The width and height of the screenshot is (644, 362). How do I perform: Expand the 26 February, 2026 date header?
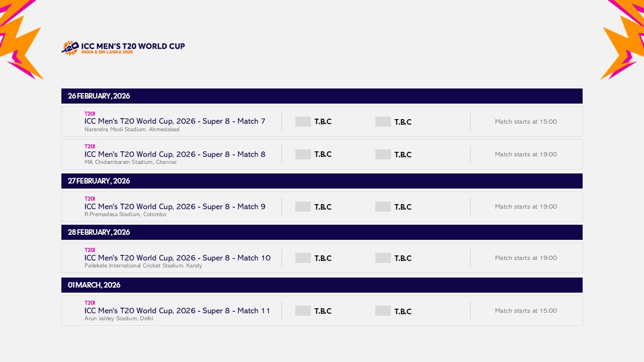[x=322, y=96]
